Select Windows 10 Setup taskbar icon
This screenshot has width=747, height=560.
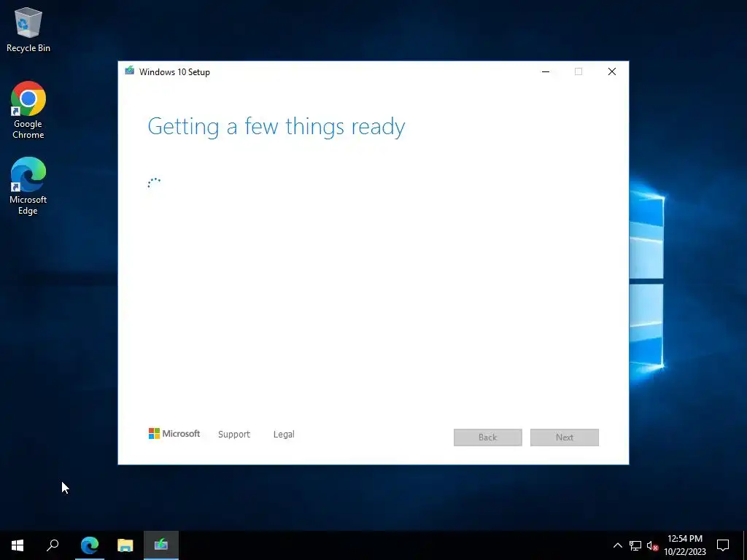tap(161, 545)
